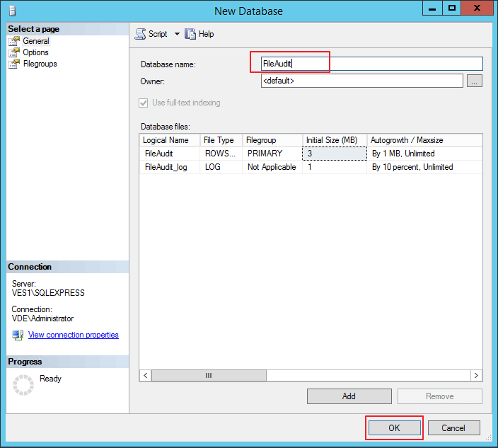The height and width of the screenshot is (448, 498).
Task: Click the Owner text field
Action: (361, 81)
